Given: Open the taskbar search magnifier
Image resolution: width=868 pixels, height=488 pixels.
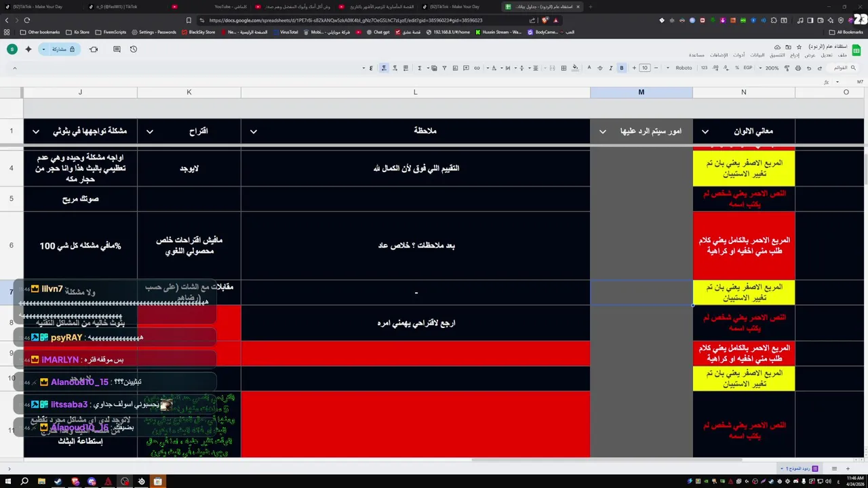Looking at the screenshot, I should coord(24,482).
